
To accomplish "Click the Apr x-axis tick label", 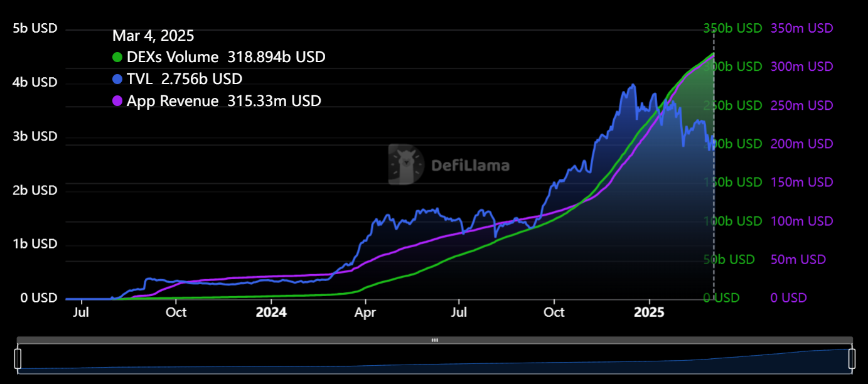I will pyautogui.click(x=365, y=312).
